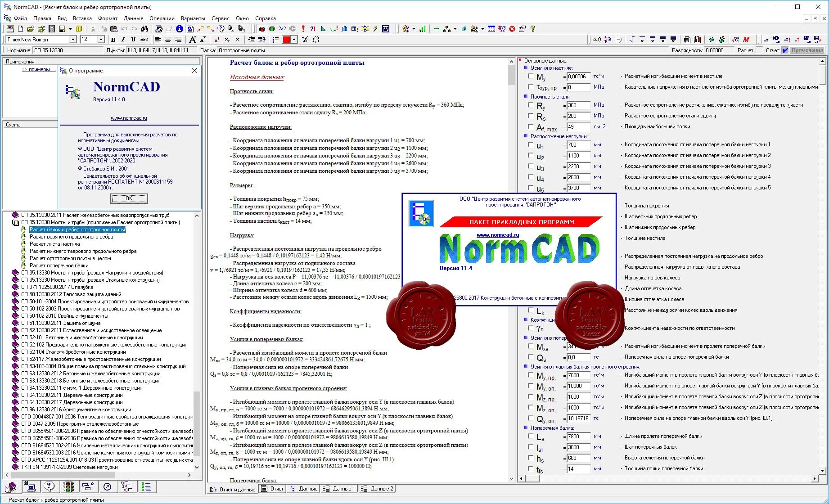Edit the Ls field showing 7800
The height and width of the screenshot is (504, 829).
(x=578, y=436)
